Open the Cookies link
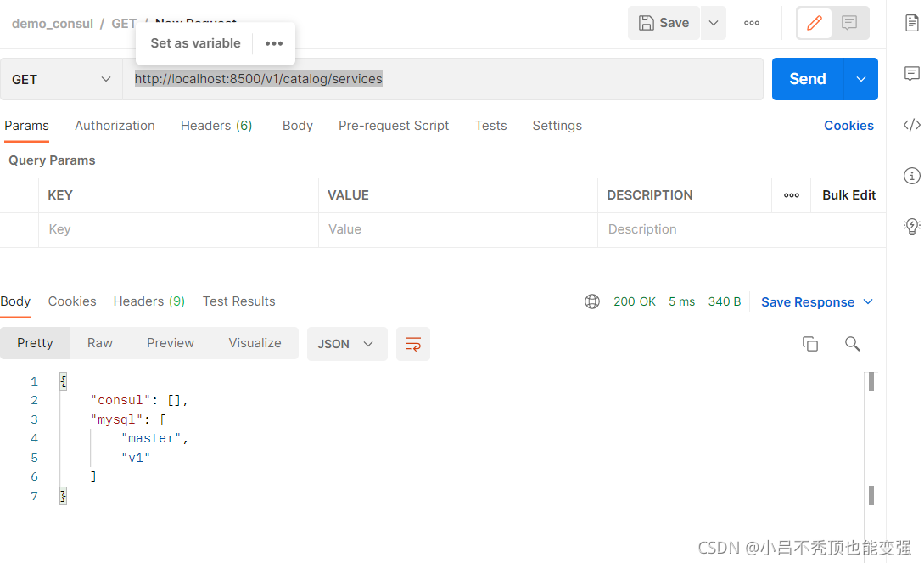 pyautogui.click(x=848, y=126)
